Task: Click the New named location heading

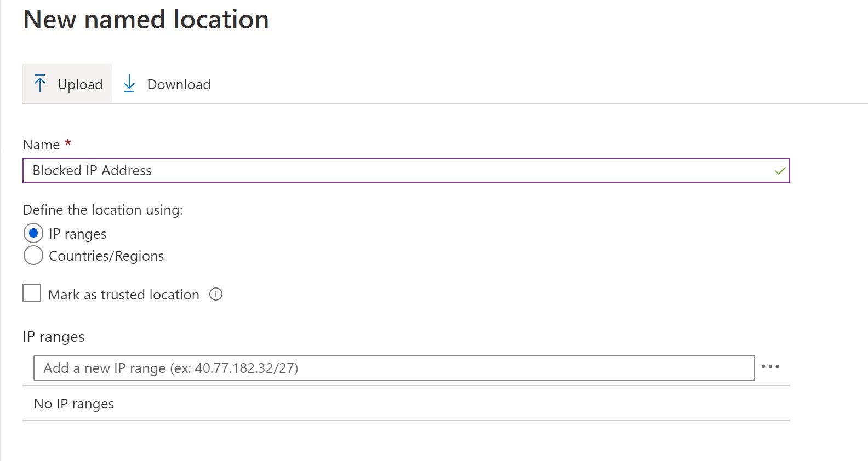Action: click(x=146, y=20)
